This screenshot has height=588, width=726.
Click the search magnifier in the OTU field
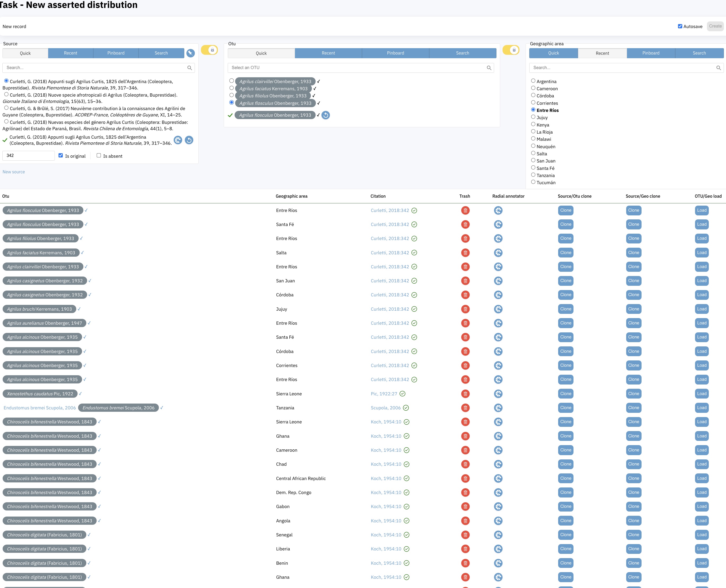click(489, 68)
